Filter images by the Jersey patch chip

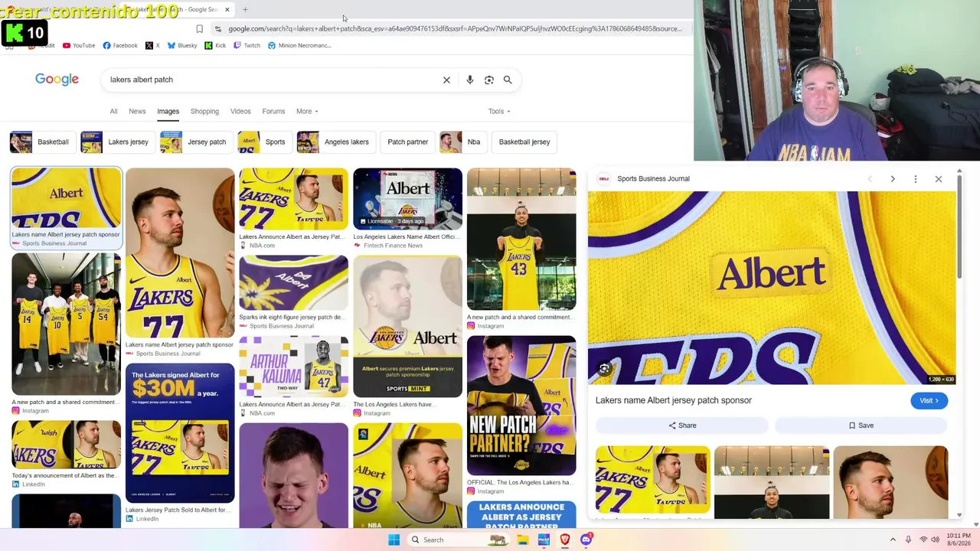pyautogui.click(x=196, y=142)
